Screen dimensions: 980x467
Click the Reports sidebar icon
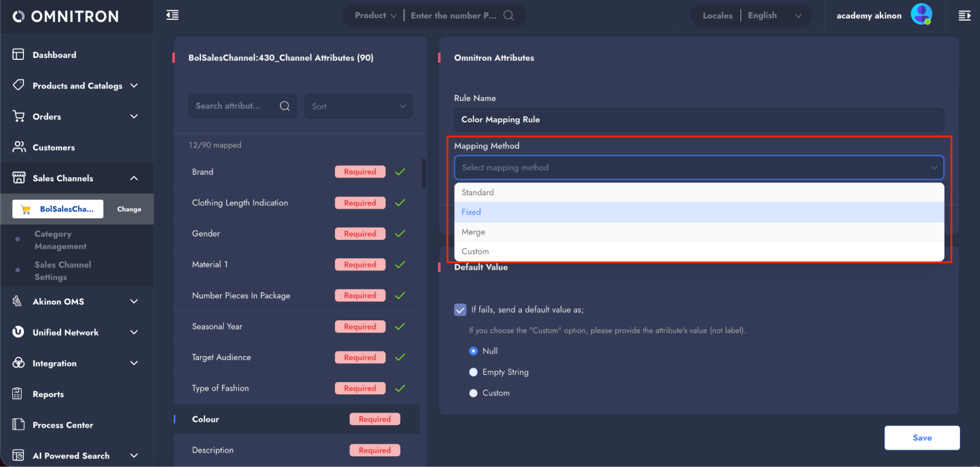pos(18,394)
